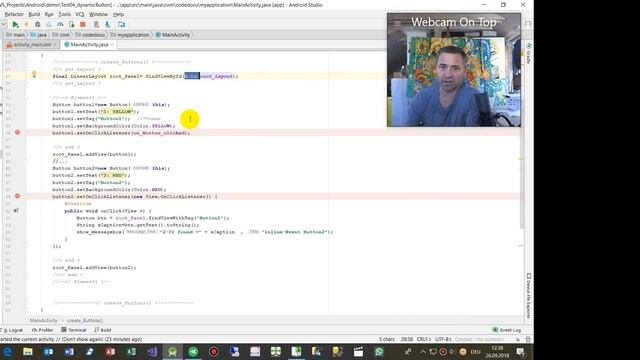The height and width of the screenshot is (360, 640).
Task: Apply changes with the lightning bolt icon
Action: click(x=27, y=25)
